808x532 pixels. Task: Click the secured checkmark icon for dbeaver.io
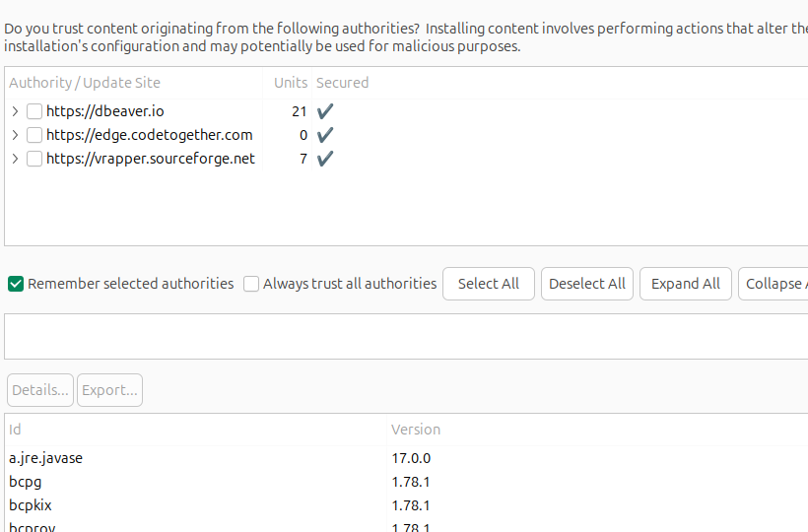(x=325, y=111)
